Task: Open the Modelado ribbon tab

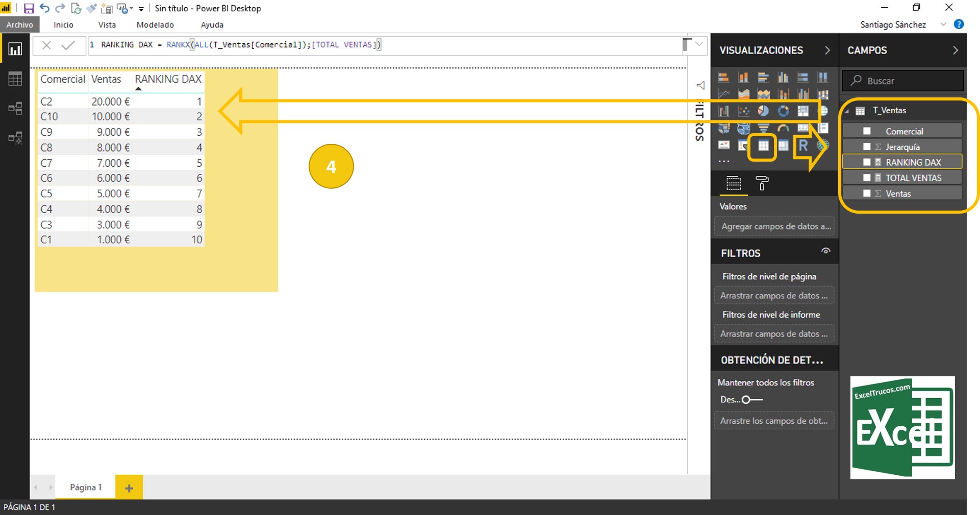Action: click(155, 24)
